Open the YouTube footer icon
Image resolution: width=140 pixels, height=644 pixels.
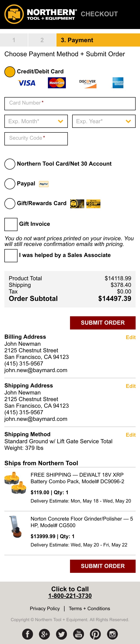point(79,634)
